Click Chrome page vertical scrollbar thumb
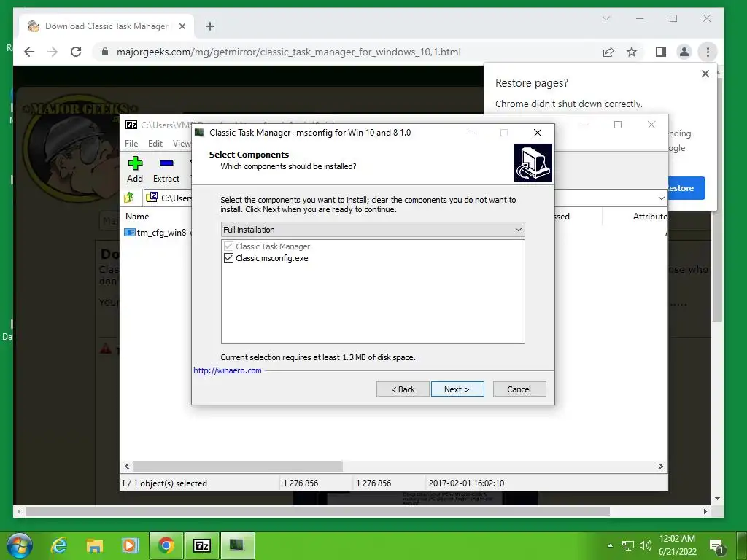747x560 pixels. tap(718, 200)
